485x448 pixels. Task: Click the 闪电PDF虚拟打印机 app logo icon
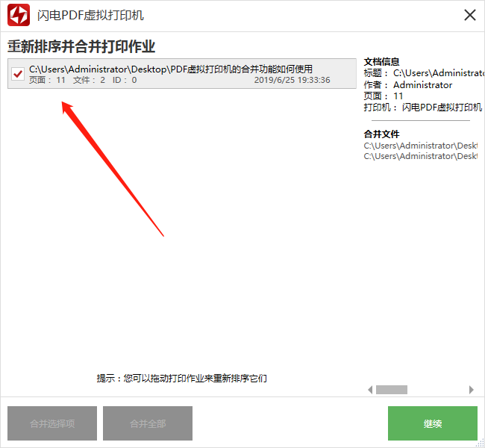tap(19, 15)
